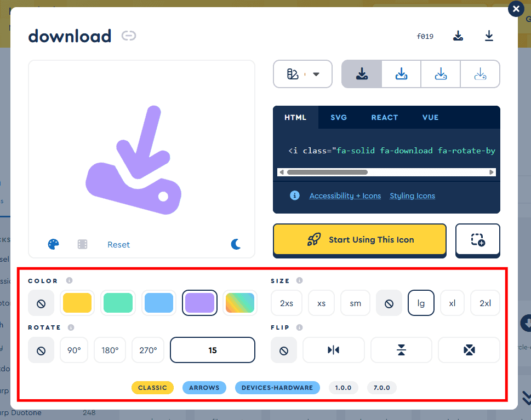The height and width of the screenshot is (420, 531).
Task: Click the copy link icon beside download title
Action: (x=129, y=36)
